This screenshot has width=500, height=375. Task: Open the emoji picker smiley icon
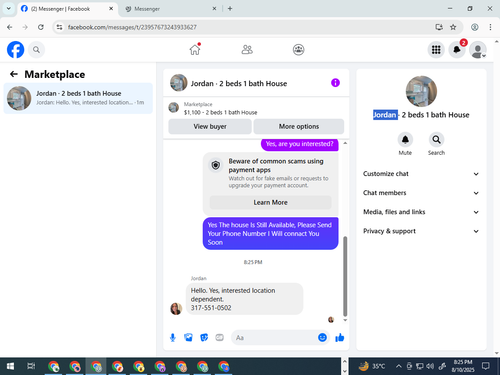(x=322, y=338)
